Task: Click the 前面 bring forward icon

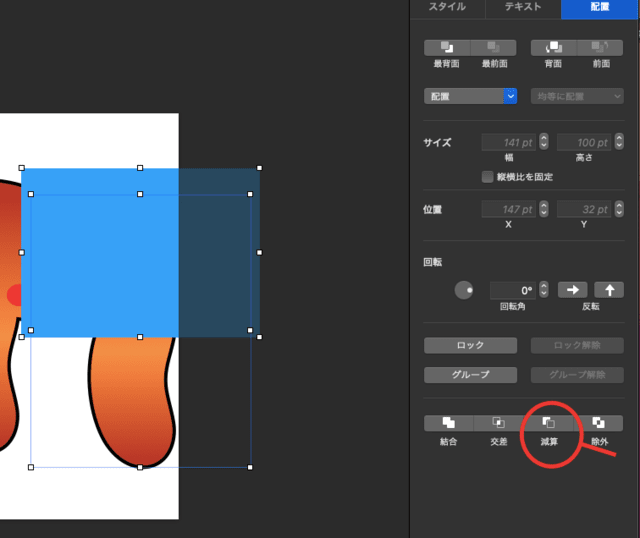Action: pos(600,47)
